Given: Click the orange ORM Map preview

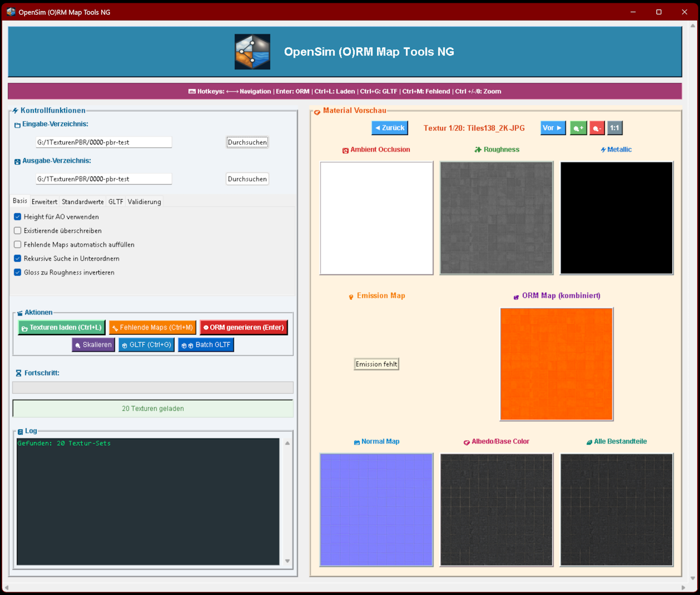Looking at the screenshot, I should click(x=556, y=364).
